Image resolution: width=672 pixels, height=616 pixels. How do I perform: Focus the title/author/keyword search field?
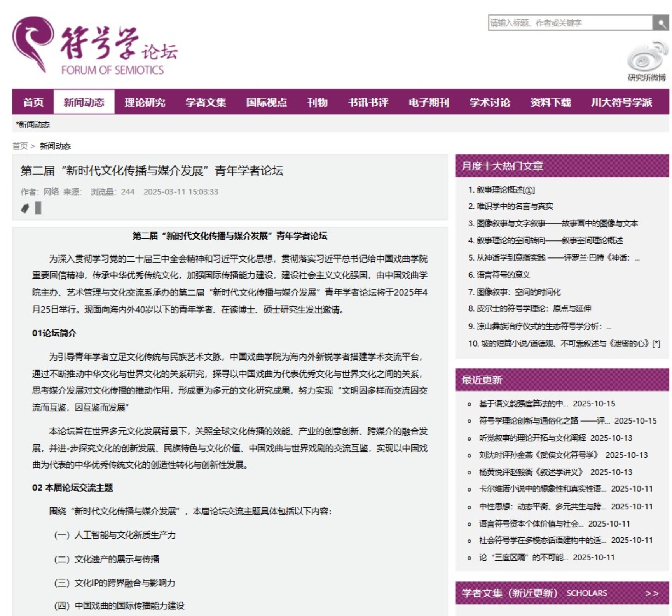click(569, 23)
